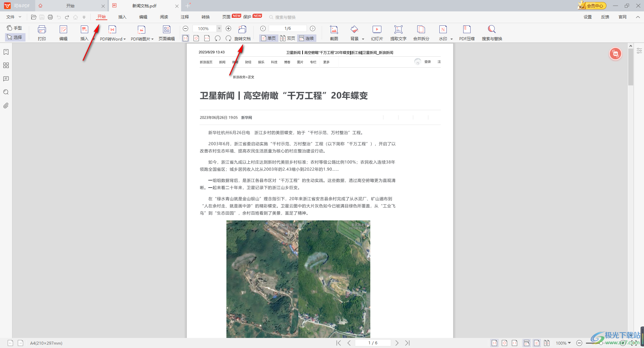Expand quick access toolbar customize arrow

[x=84, y=17]
